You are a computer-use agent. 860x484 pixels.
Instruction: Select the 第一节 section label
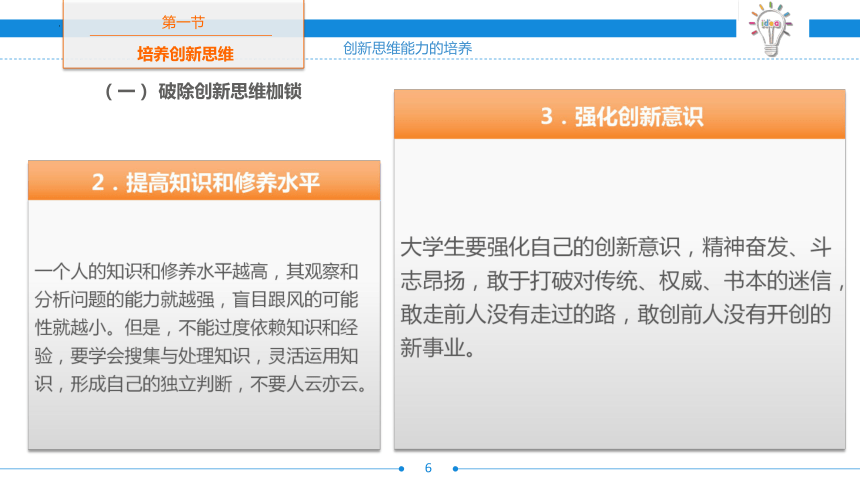coord(183,22)
